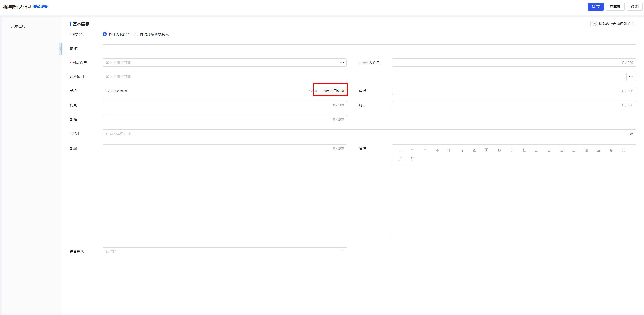
Task: Redo the edit in the remarks editor
Action: click(425, 150)
